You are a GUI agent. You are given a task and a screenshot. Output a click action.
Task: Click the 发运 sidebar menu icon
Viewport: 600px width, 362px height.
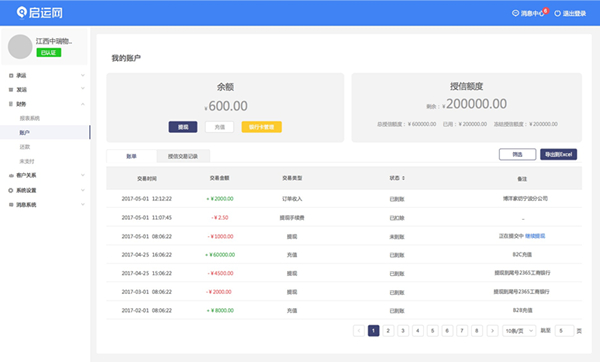click(x=11, y=90)
